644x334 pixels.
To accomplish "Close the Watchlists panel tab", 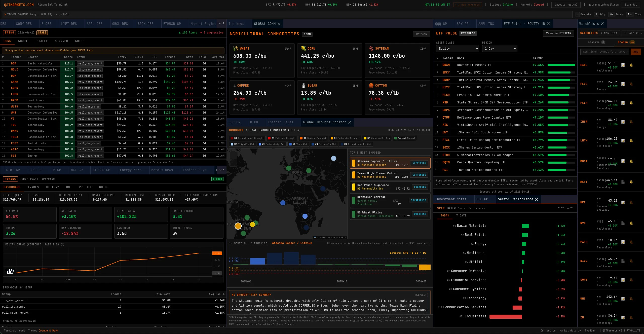I will click(602, 24).
